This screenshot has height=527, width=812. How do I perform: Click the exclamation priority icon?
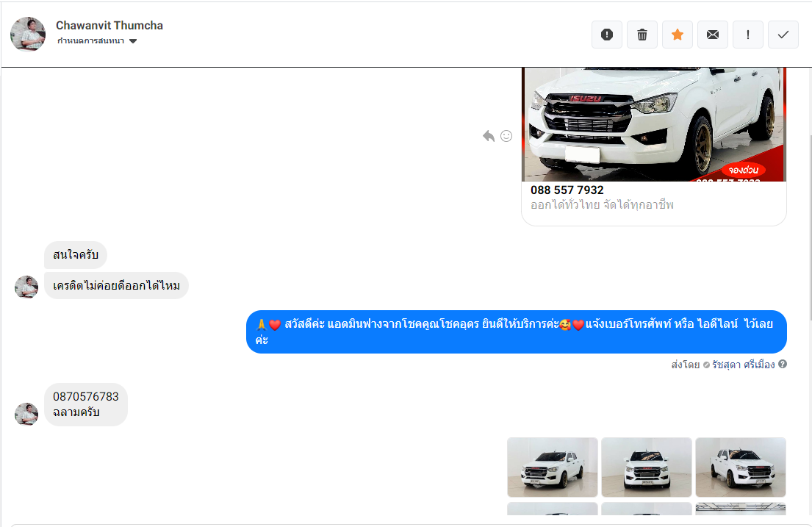(x=747, y=35)
